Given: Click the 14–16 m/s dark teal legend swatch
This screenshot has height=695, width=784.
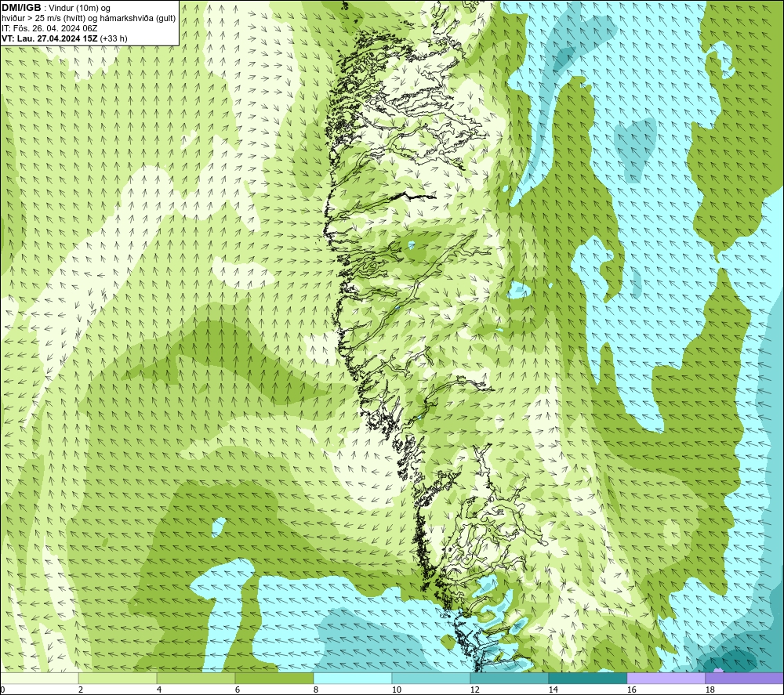Looking at the screenshot, I should tap(587, 678).
